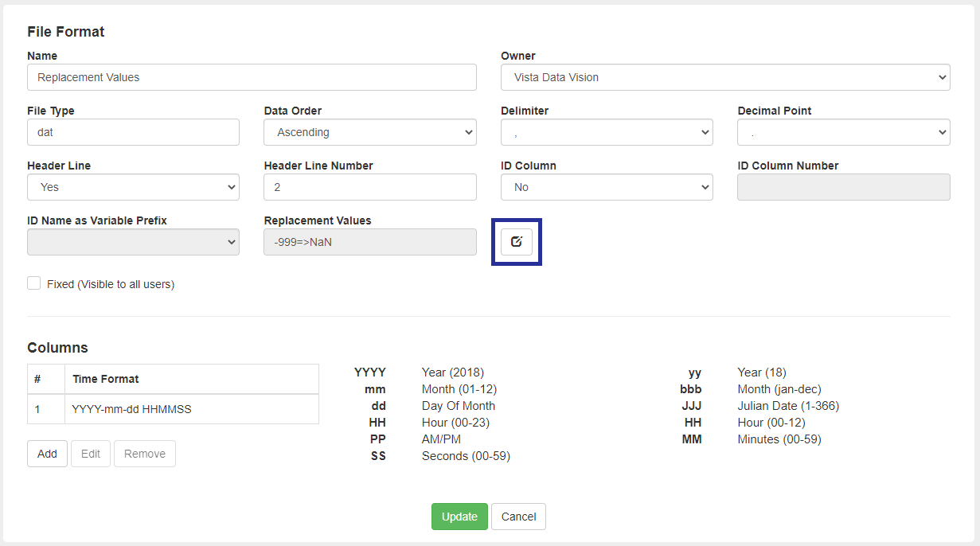Open the Replacement Values edit icon
This screenshot has width=980, height=546.
coord(516,242)
